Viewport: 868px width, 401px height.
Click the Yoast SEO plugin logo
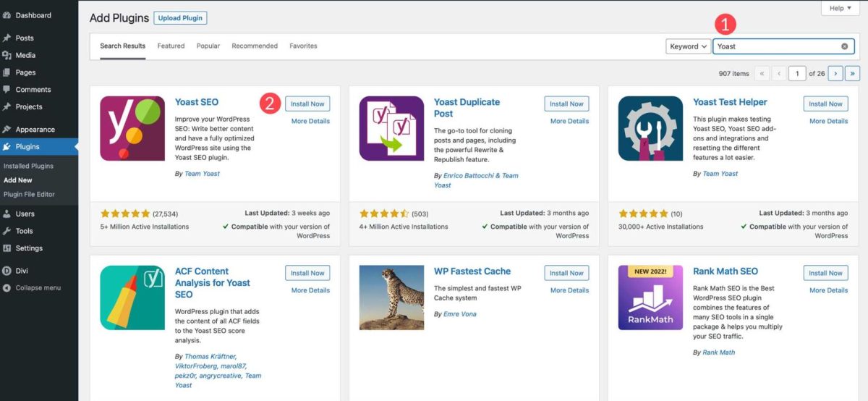132,128
